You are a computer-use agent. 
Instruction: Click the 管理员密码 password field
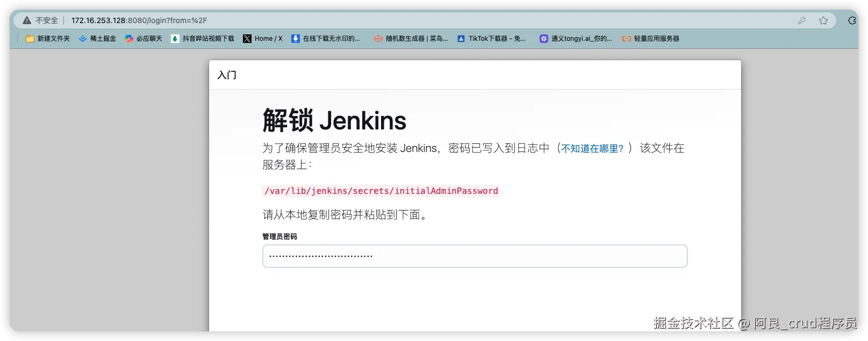(x=475, y=256)
